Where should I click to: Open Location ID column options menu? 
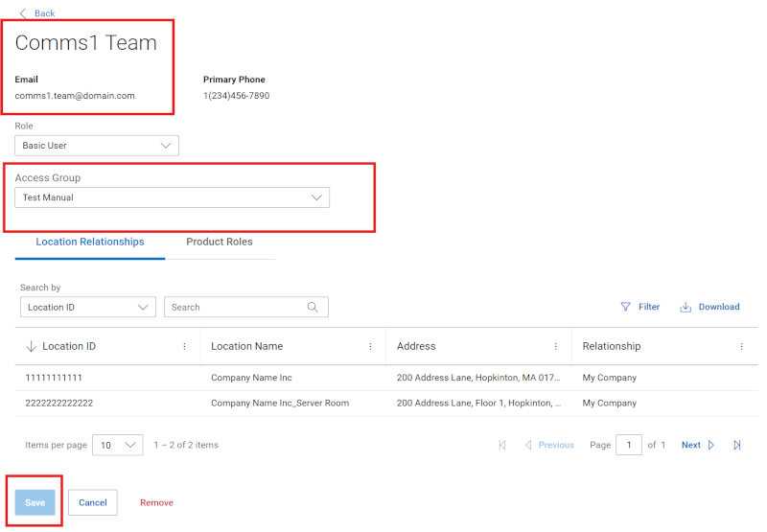click(x=185, y=346)
